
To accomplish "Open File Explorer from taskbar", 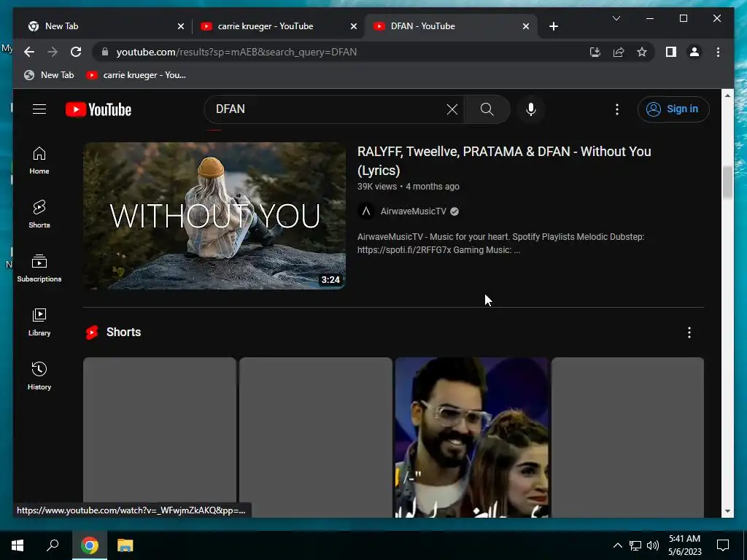I will tap(125, 545).
